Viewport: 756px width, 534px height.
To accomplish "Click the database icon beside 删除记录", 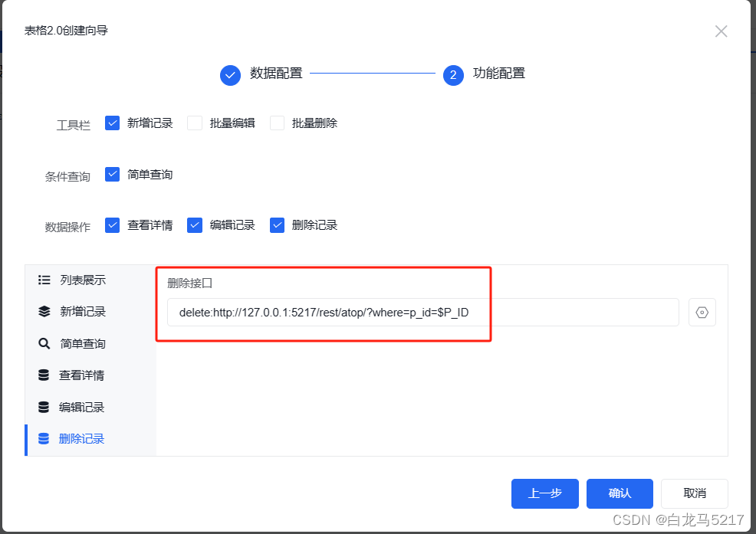I will click(x=44, y=438).
